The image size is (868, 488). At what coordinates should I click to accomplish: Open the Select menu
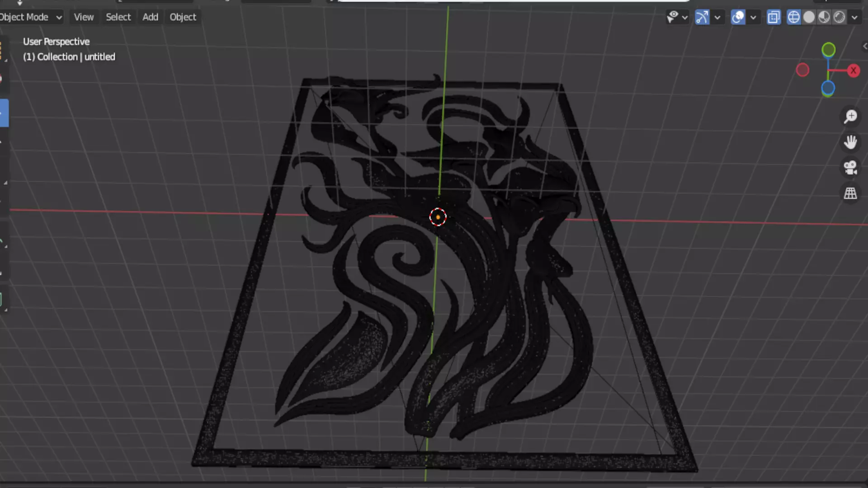118,17
